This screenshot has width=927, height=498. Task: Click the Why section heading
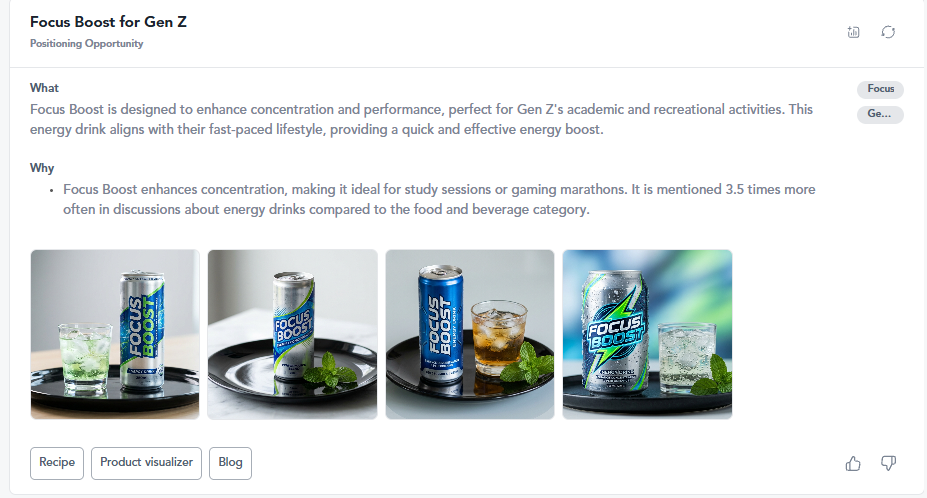pyautogui.click(x=42, y=168)
